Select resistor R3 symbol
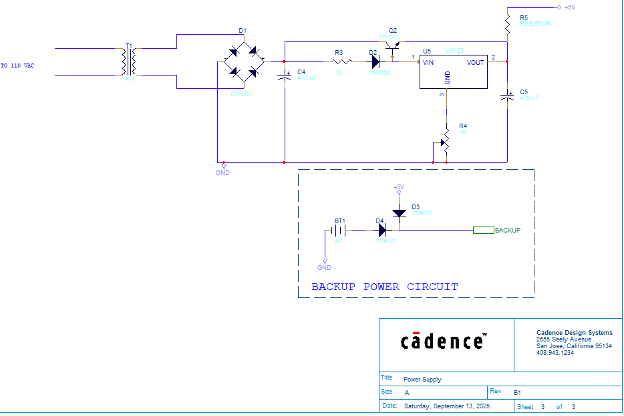Viewport: 624px width, 416px height. (342, 61)
